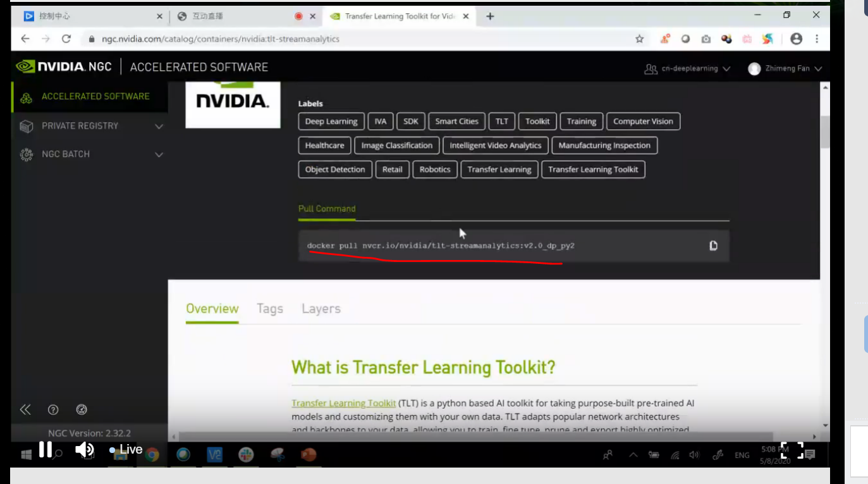868x484 pixels.
Task: Open cn-deeplearning organization dropdown
Action: (x=687, y=68)
